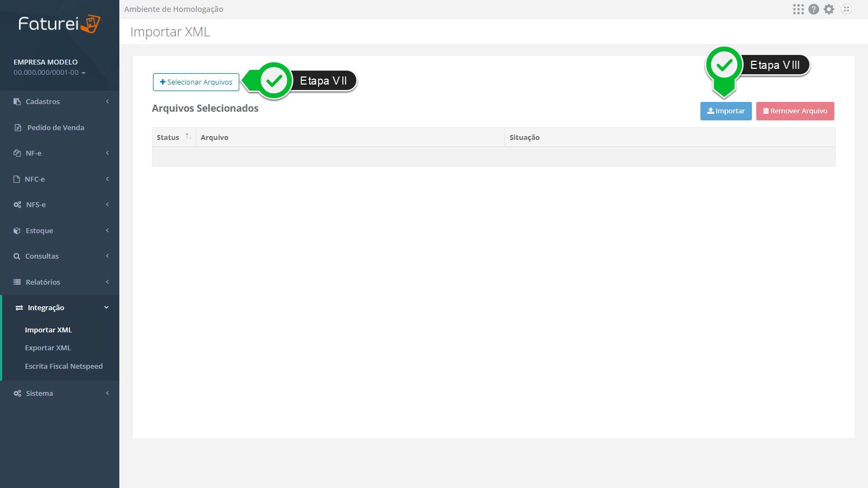Open Pedido de Venda
This screenshot has height=488, width=868.
pos(60,127)
